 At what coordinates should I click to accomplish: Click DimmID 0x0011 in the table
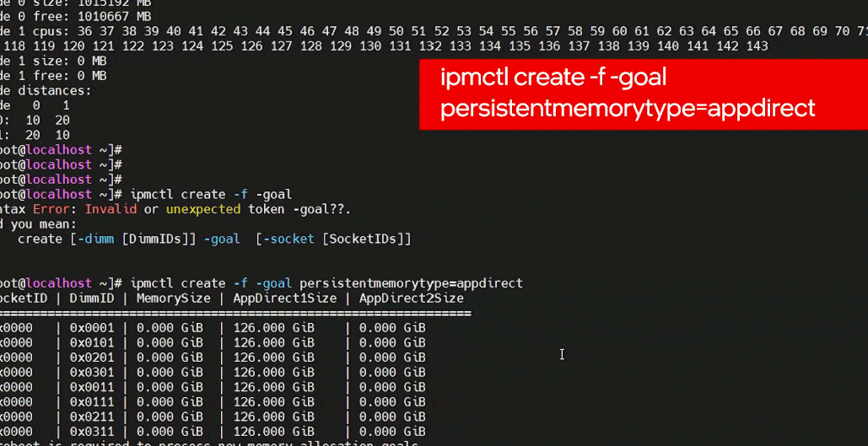tap(92, 387)
